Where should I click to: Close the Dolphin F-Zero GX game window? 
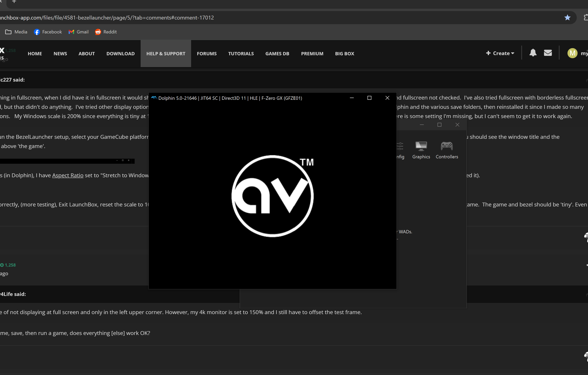pyautogui.click(x=387, y=98)
